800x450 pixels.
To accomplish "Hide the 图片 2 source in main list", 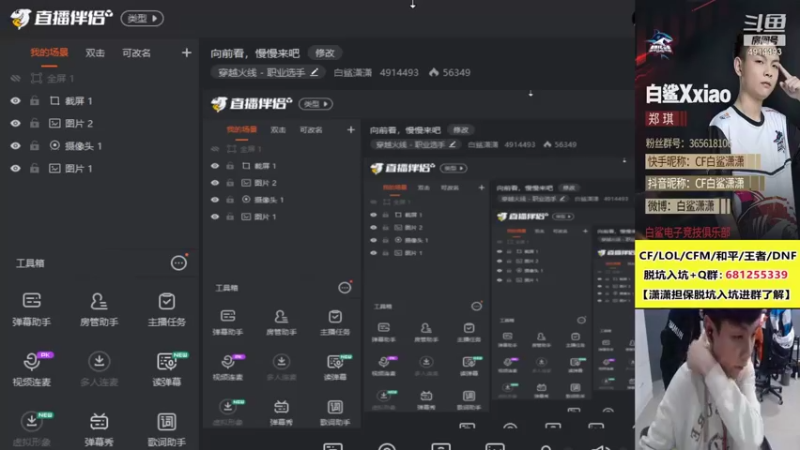I will coord(15,123).
